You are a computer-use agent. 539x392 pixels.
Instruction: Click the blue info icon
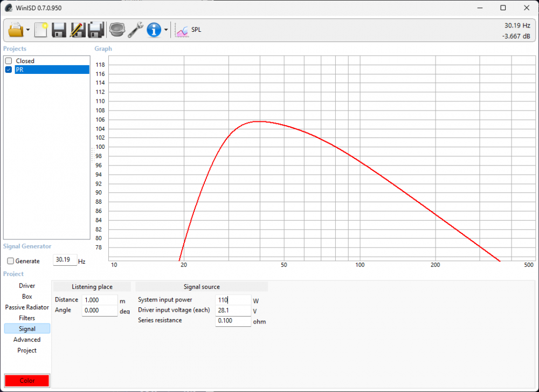click(x=154, y=30)
